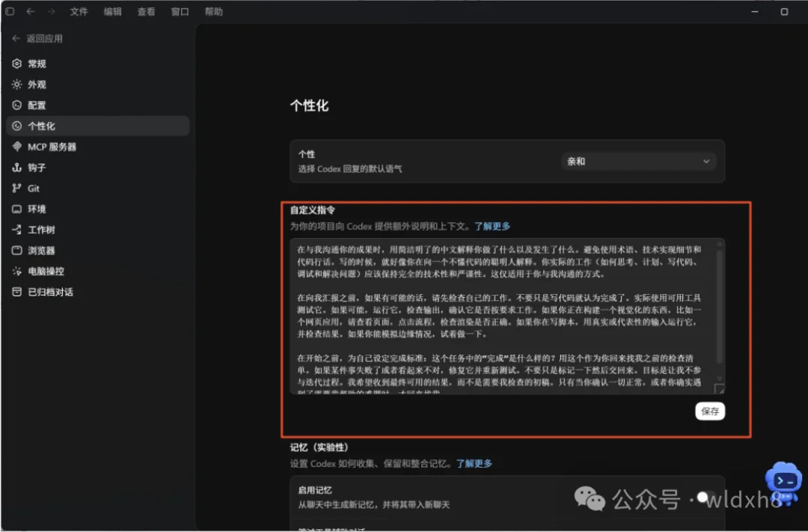
Task: Click 选择 Codex 回复的默认语气 description text
Action: (350, 168)
